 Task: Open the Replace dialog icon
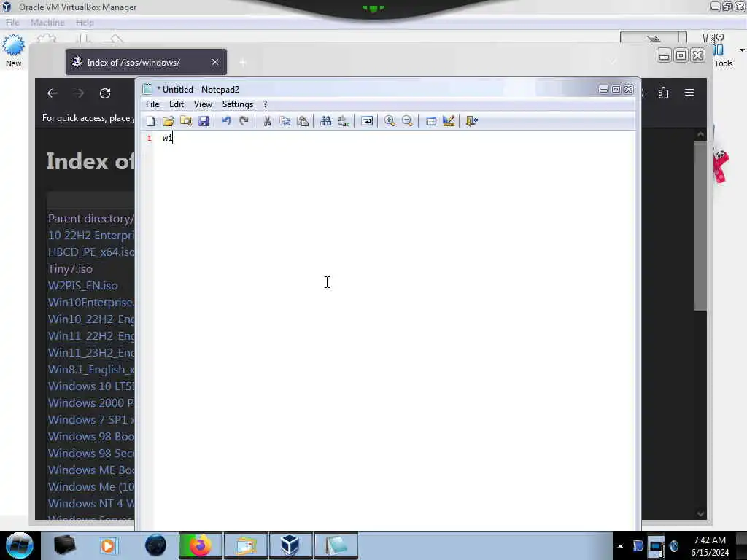click(344, 121)
